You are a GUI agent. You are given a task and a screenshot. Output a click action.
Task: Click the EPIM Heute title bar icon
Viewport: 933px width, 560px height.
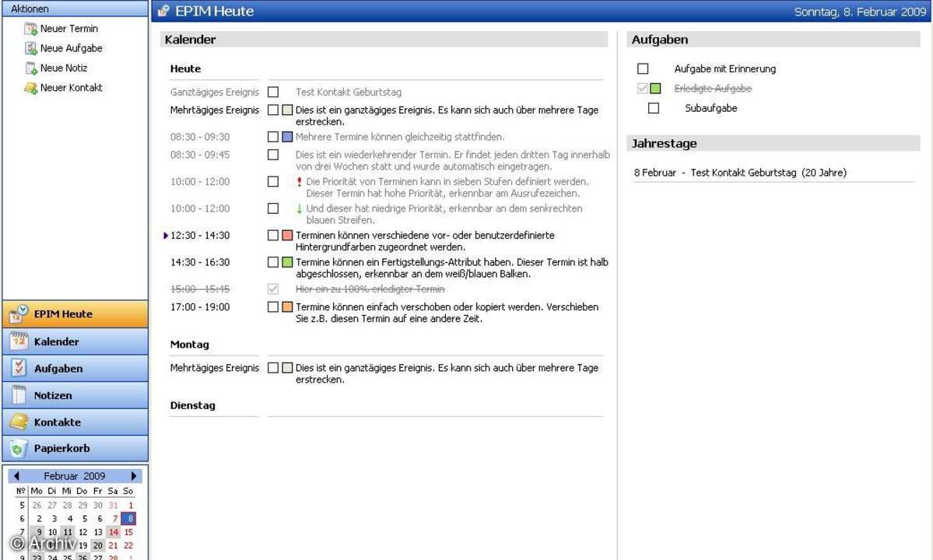pyautogui.click(x=163, y=11)
